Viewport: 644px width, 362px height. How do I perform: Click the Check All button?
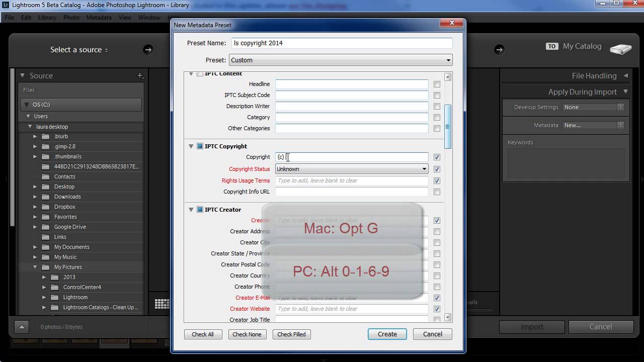pos(203,334)
